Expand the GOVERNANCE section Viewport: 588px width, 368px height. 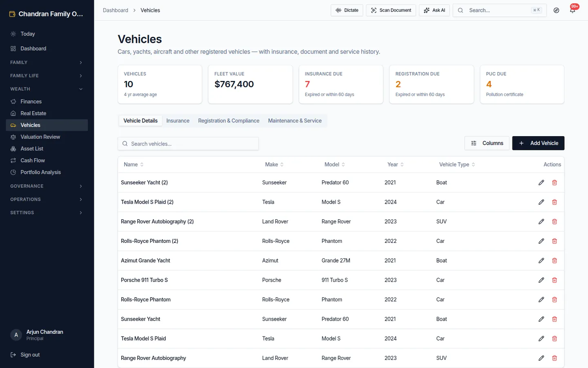pyautogui.click(x=47, y=186)
